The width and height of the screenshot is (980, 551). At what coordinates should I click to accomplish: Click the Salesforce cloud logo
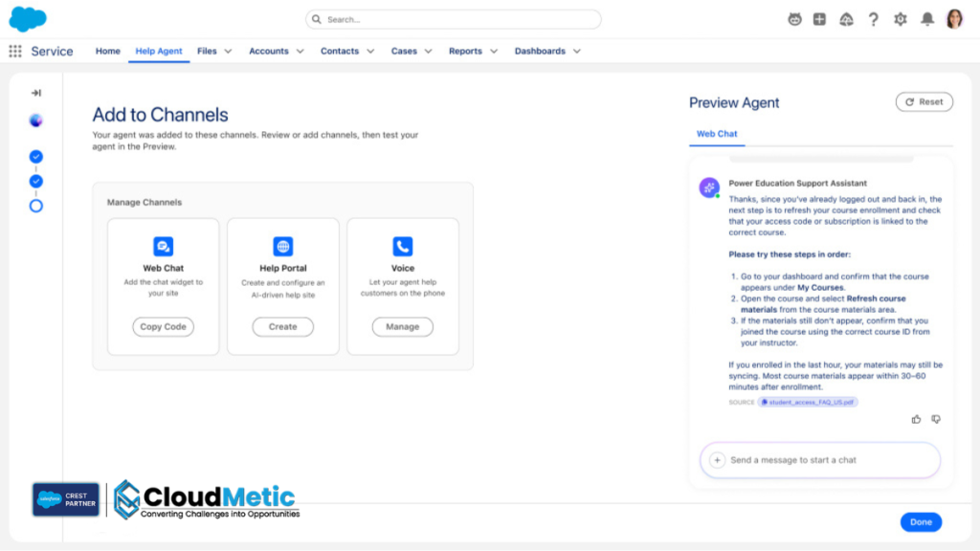pos(28,19)
